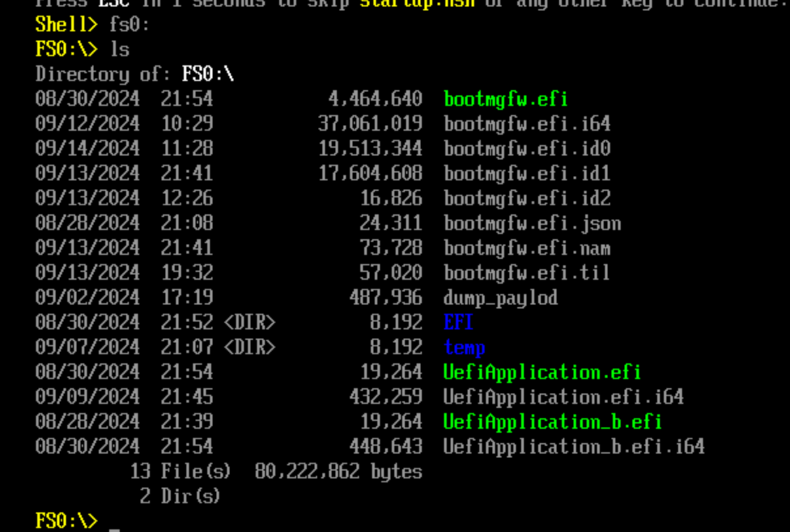Click the <DIR> marker beside temp
Image resolution: width=790 pixels, height=532 pixels.
250,348
